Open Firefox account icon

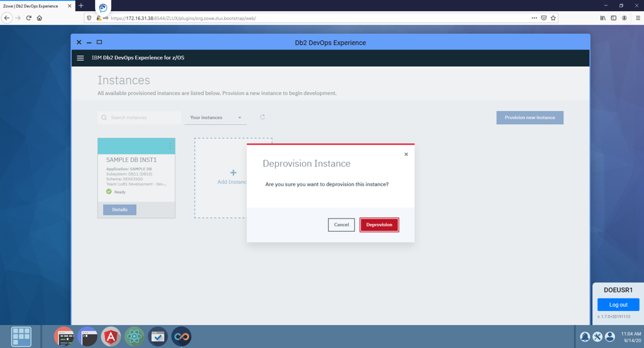click(624, 18)
